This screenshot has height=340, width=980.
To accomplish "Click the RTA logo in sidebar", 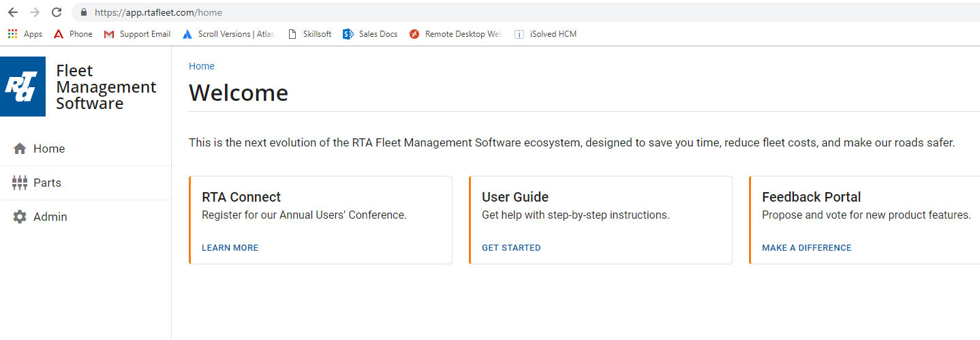I will pos(23,87).
